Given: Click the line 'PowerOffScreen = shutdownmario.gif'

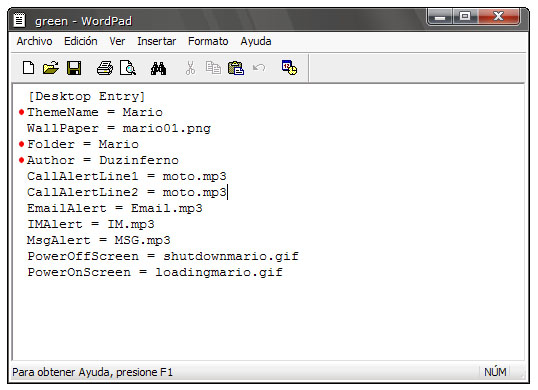Looking at the screenshot, I should tap(163, 257).
